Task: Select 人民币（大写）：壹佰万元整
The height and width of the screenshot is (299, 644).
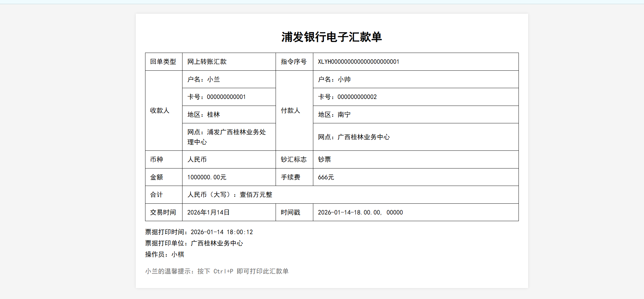Action: (351, 195)
